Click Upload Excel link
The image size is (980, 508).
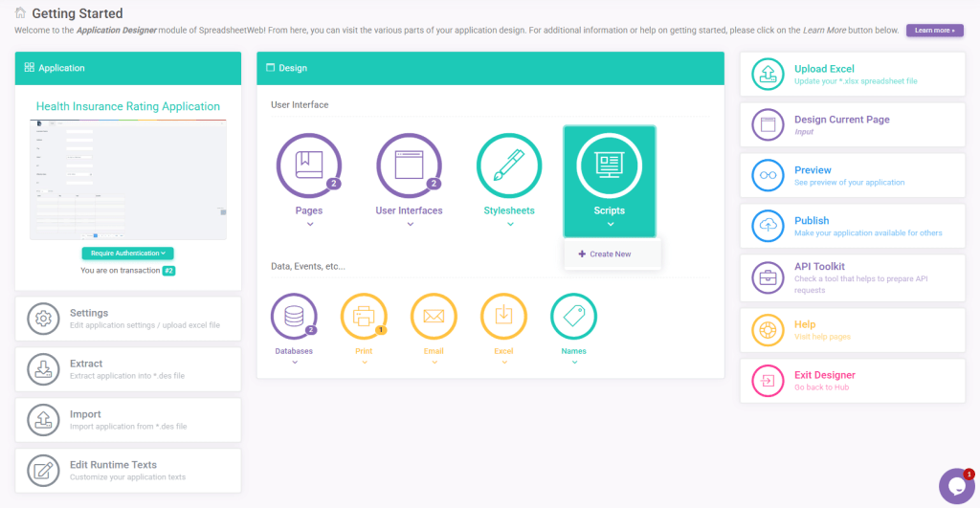(x=824, y=69)
